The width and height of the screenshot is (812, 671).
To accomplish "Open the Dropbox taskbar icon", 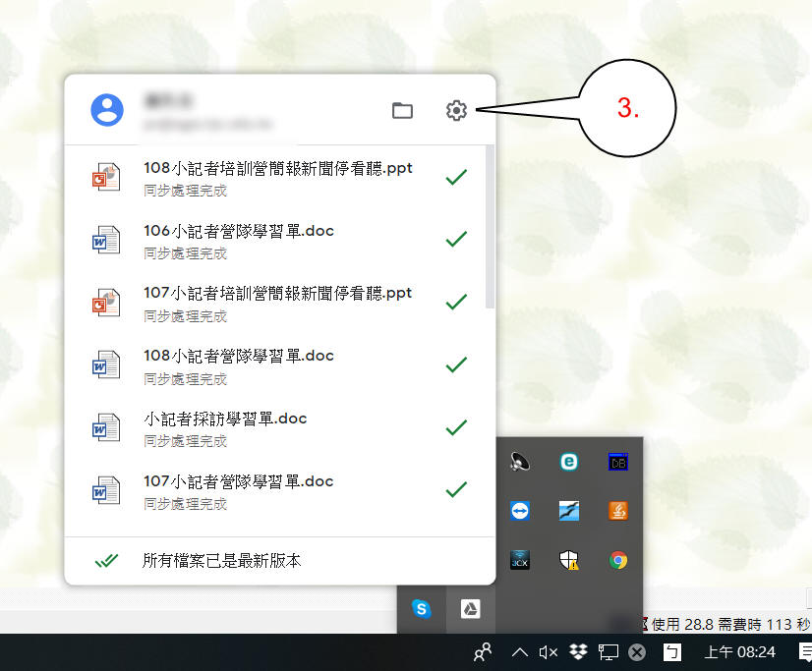I will [578, 652].
